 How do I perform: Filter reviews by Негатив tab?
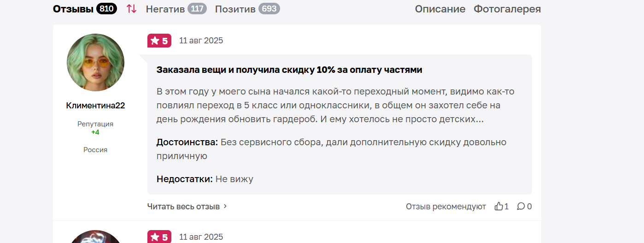point(165,9)
